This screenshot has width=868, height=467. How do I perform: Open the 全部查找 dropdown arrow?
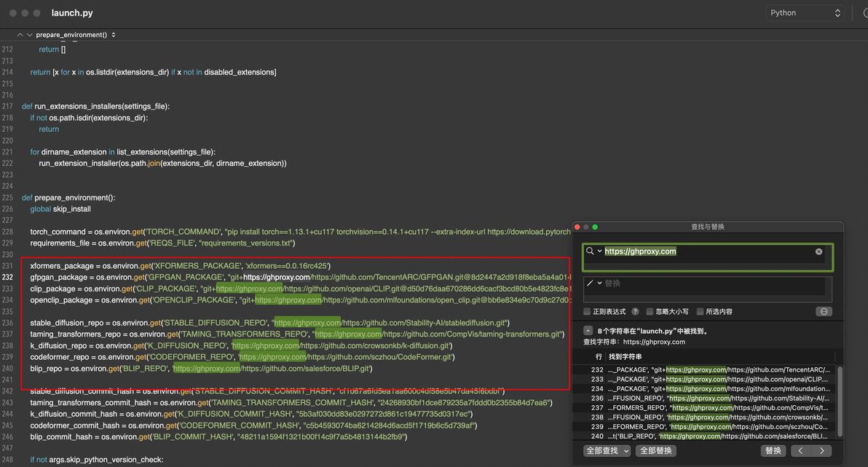(x=626, y=451)
